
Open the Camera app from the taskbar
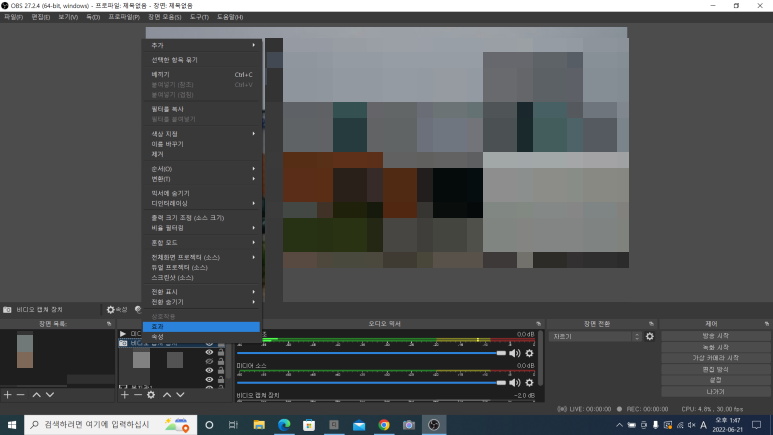click(409, 425)
